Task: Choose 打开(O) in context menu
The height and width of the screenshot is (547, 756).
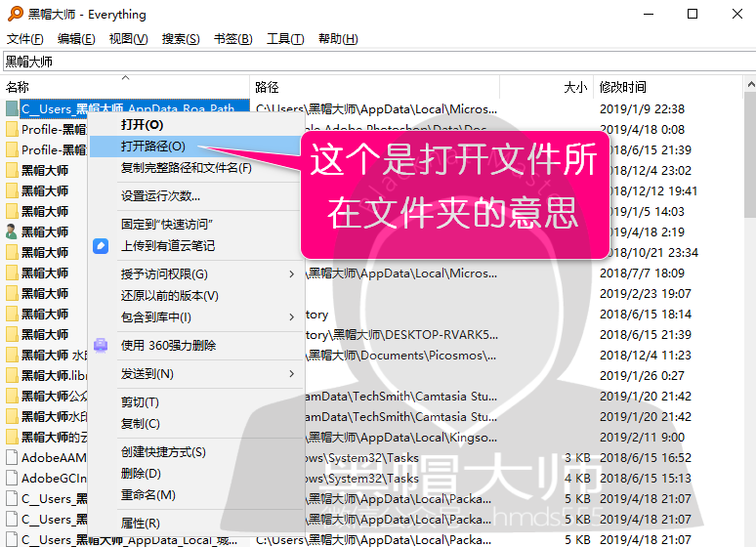Action: point(194,125)
